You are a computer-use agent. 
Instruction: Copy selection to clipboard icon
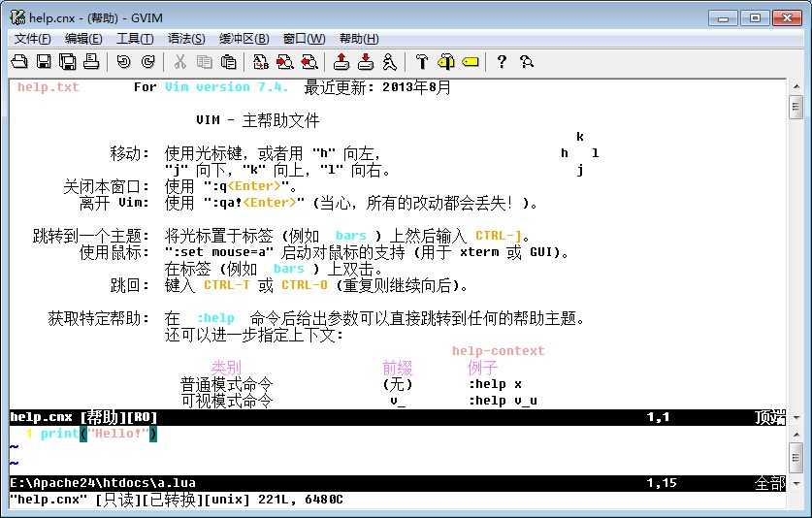(x=205, y=62)
